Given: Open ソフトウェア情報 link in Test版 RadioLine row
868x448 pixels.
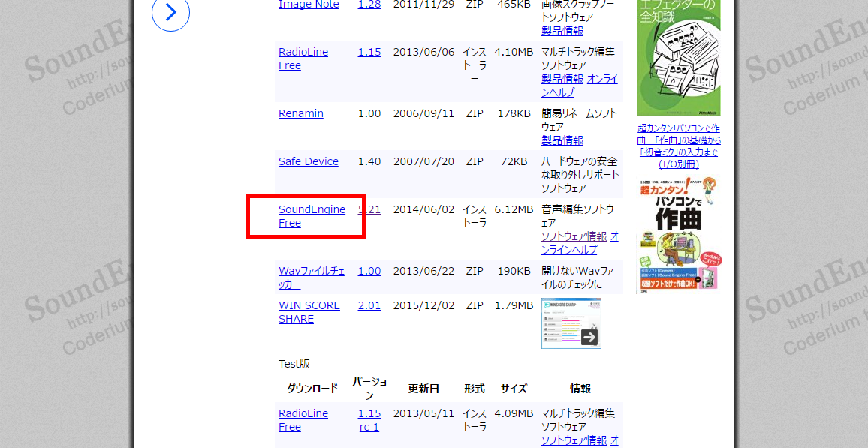Looking at the screenshot, I should pos(574,440).
